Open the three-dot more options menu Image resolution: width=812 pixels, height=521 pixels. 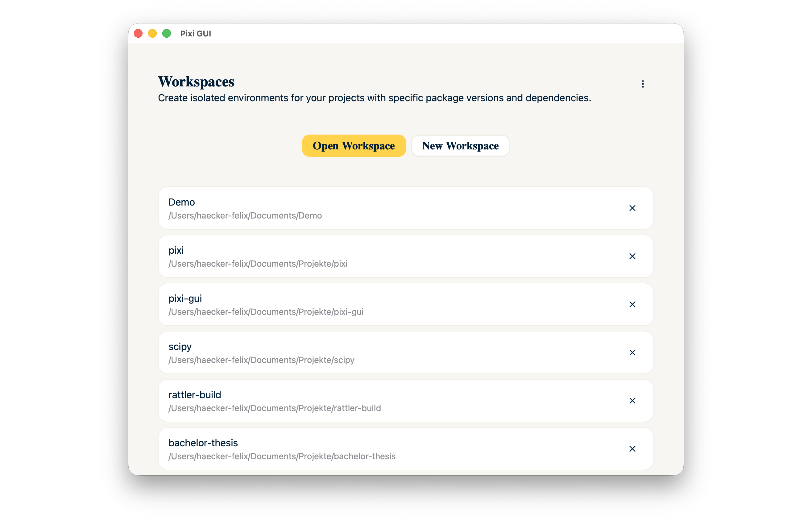click(x=643, y=84)
